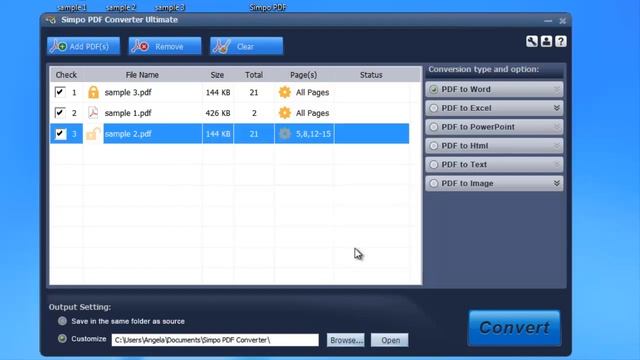Screen dimensions: 640x360
Task: Click the Clear button
Action: click(x=247, y=46)
